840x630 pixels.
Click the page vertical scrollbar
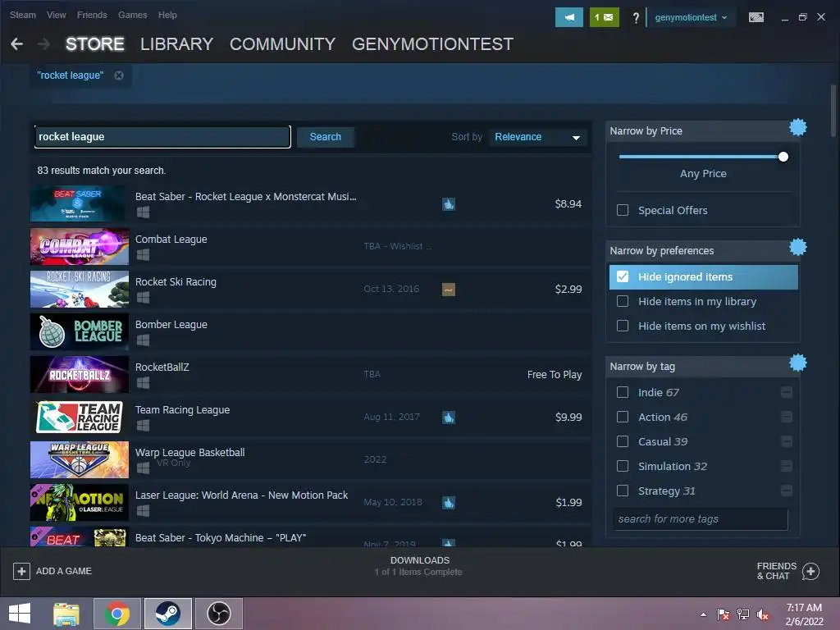[833, 110]
